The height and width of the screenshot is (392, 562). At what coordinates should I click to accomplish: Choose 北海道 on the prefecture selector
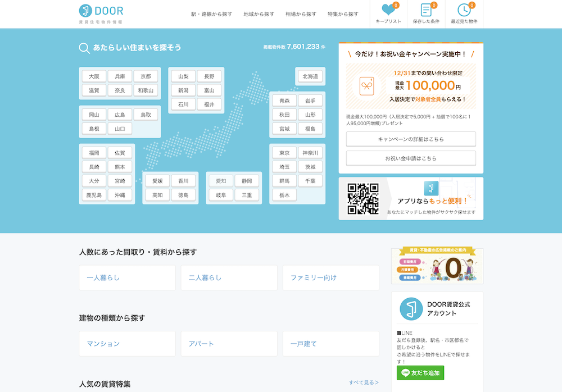click(310, 76)
